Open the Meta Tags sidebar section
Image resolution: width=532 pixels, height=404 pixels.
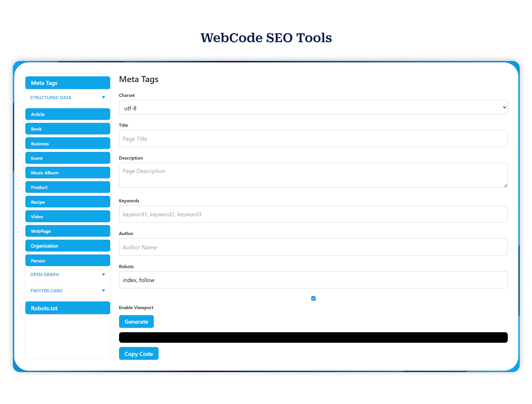(68, 83)
